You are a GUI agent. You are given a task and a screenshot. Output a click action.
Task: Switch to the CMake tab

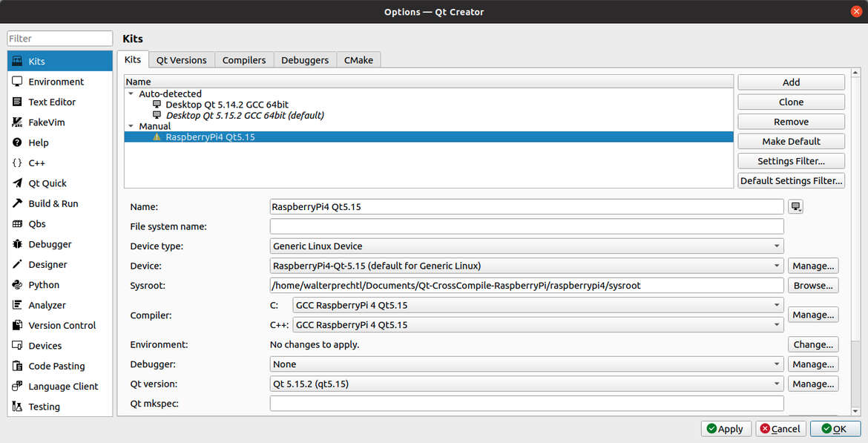point(359,60)
